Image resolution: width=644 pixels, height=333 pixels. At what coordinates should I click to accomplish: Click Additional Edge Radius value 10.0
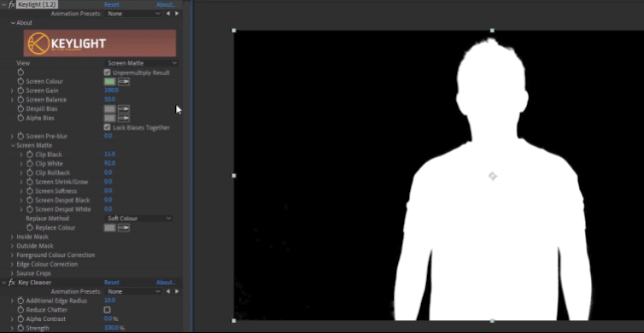click(109, 301)
